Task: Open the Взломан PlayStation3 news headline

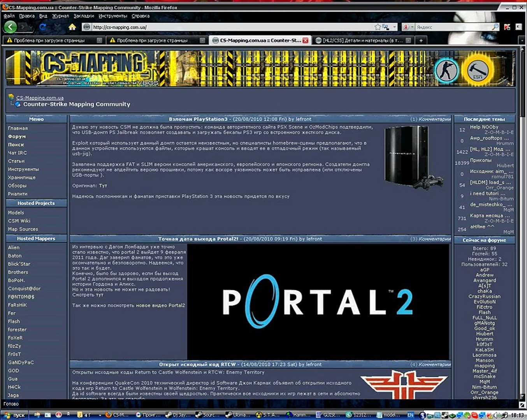Action: tap(198, 119)
